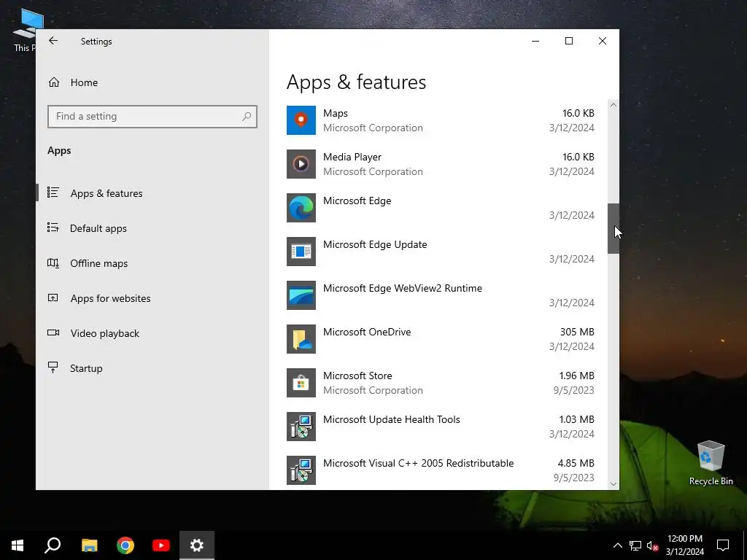This screenshot has height=560, width=747.
Task: Click the Home icon in Settings sidebar
Action: click(x=54, y=82)
